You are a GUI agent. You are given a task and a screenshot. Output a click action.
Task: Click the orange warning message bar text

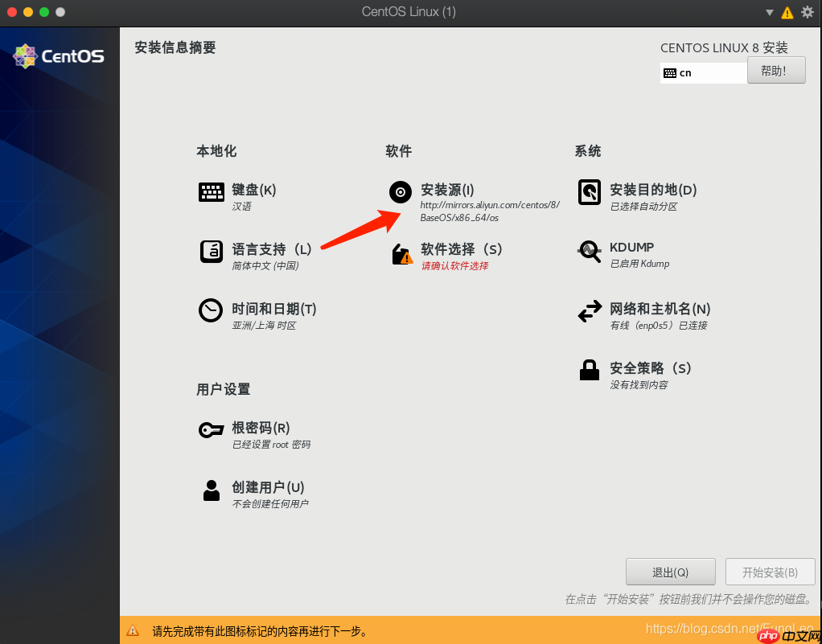[260, 631]
